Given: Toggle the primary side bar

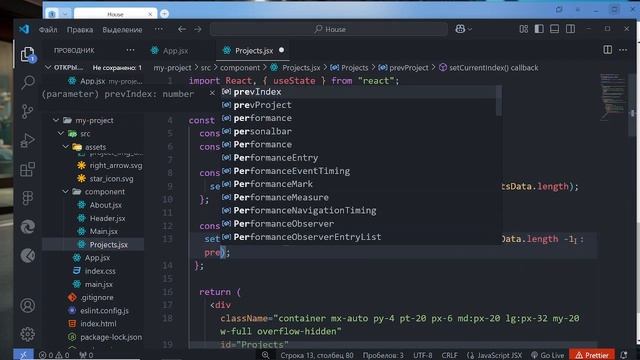Looking at the screenshot, I should 539,29.
